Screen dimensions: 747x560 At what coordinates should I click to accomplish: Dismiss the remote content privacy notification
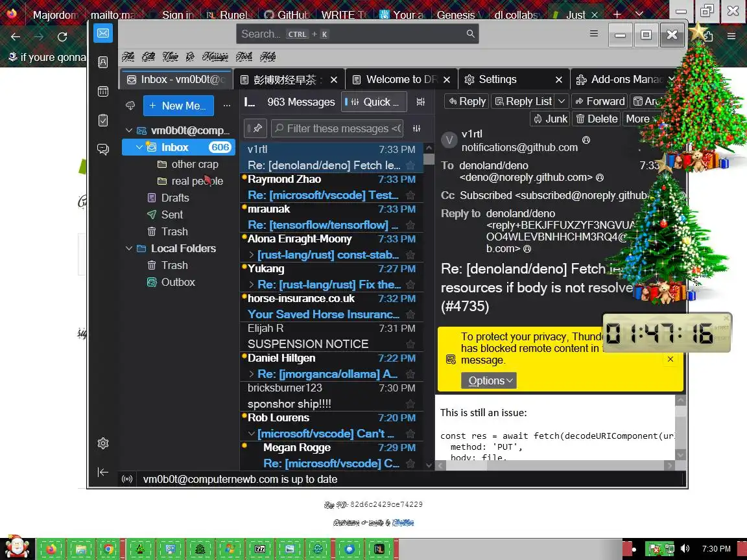(670, 359)
